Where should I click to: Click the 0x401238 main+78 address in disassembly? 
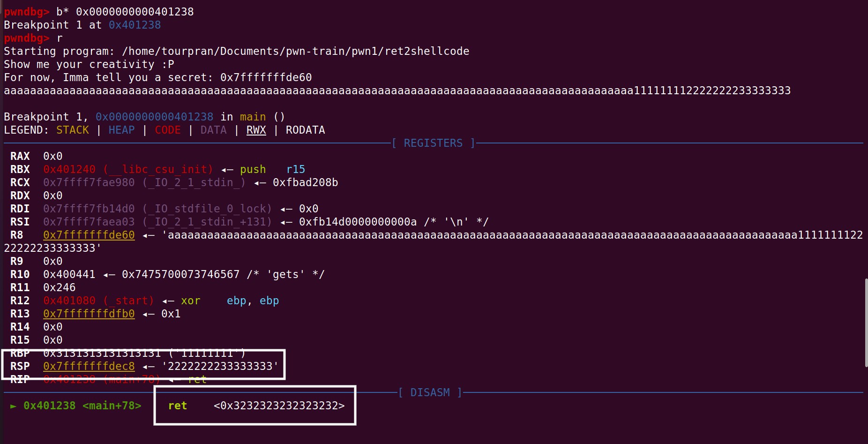coord(82,406)
